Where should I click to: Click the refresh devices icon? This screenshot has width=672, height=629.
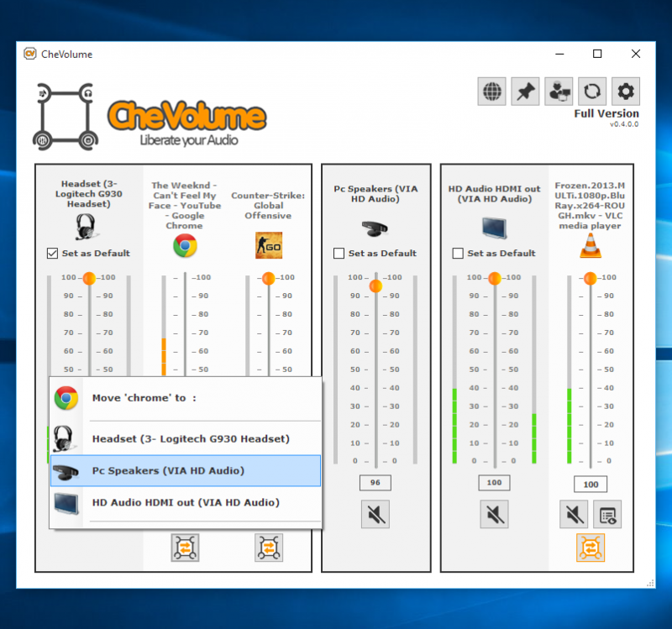[x=592, y=92]
